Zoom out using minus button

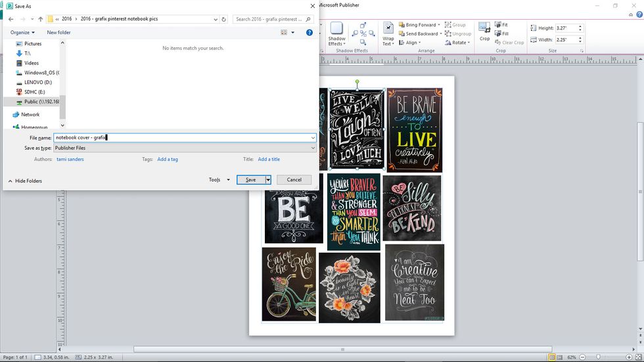pos(582,357)
